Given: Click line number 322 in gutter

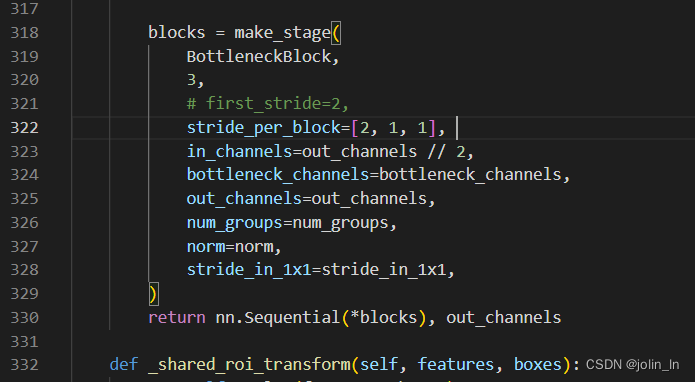Looking at the screenshot, I should click(x=24, y=128).
